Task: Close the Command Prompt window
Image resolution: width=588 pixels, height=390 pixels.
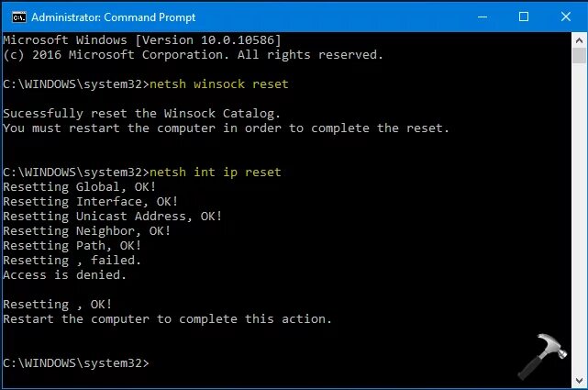Action: pos(564,16)
